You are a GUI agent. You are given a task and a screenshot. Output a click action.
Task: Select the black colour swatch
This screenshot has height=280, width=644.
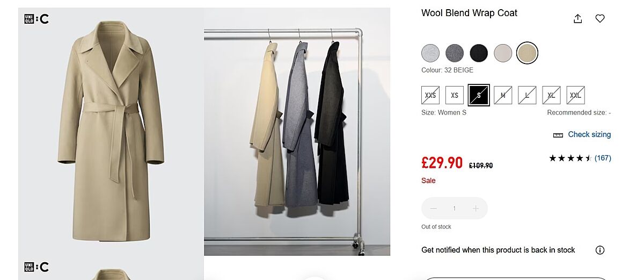click(x=479, y=53)
